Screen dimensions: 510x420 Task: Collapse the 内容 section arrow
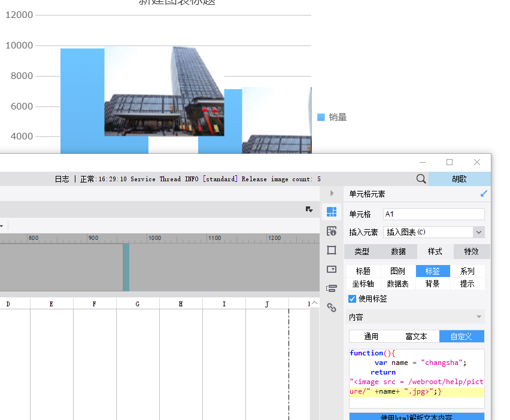click(479, 317)
